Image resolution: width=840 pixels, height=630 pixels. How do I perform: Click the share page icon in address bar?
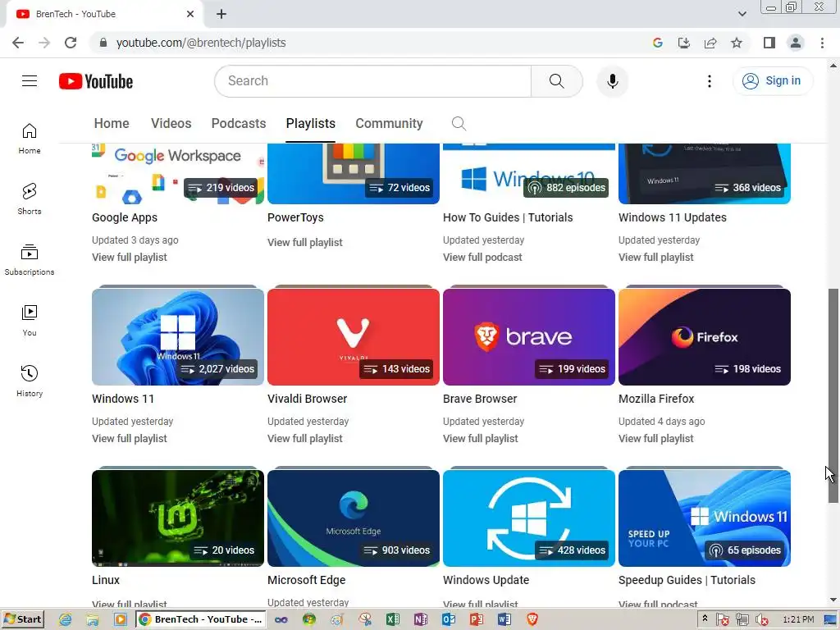coord(710,43)
